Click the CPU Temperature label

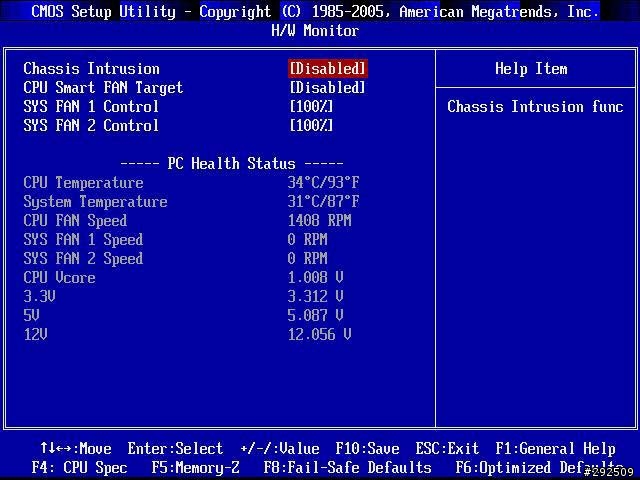tap(83, 183)
